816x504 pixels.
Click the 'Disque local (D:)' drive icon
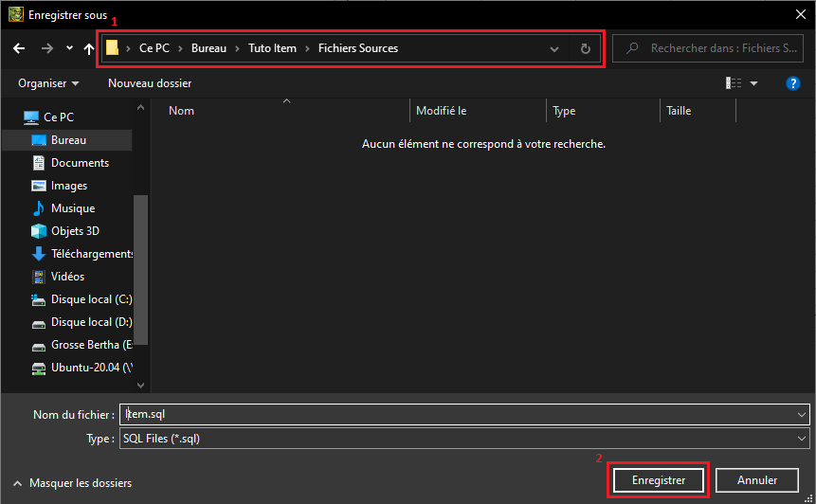pos(39,325)
